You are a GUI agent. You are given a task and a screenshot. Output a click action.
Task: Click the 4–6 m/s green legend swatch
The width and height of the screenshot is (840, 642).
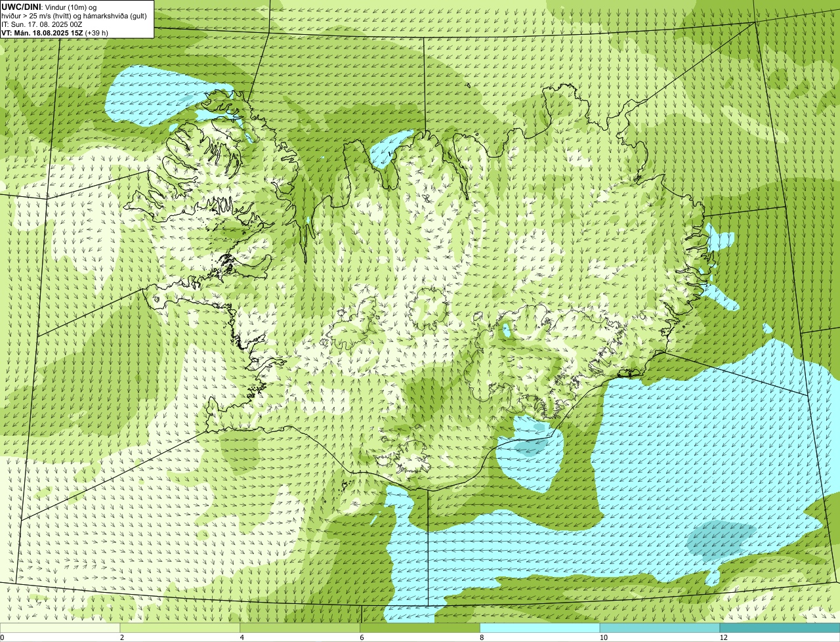point(300,628)
